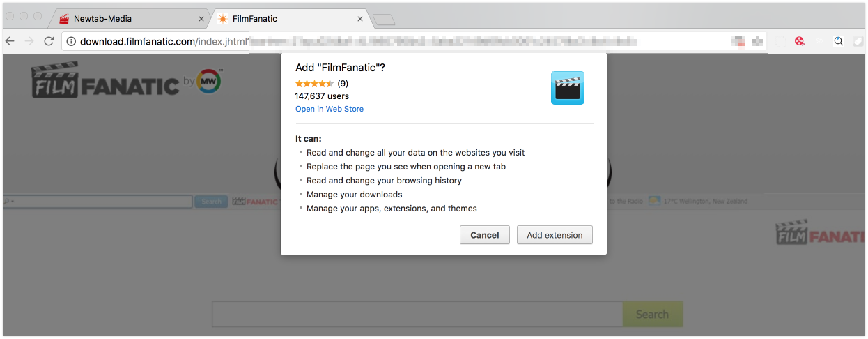
Task: Open a new browser tab
Action: click(x=384, y=20)
